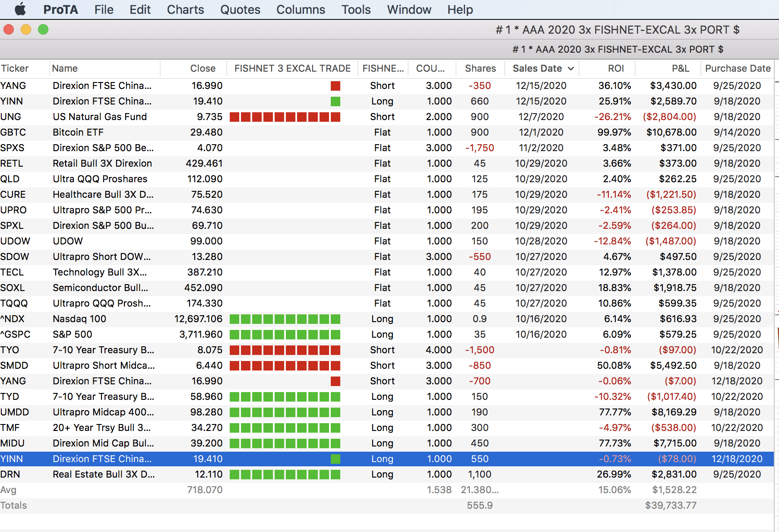This screenshot has width=779, height=532.
Task: Click the close price 29.480
Action: (206, 132)
